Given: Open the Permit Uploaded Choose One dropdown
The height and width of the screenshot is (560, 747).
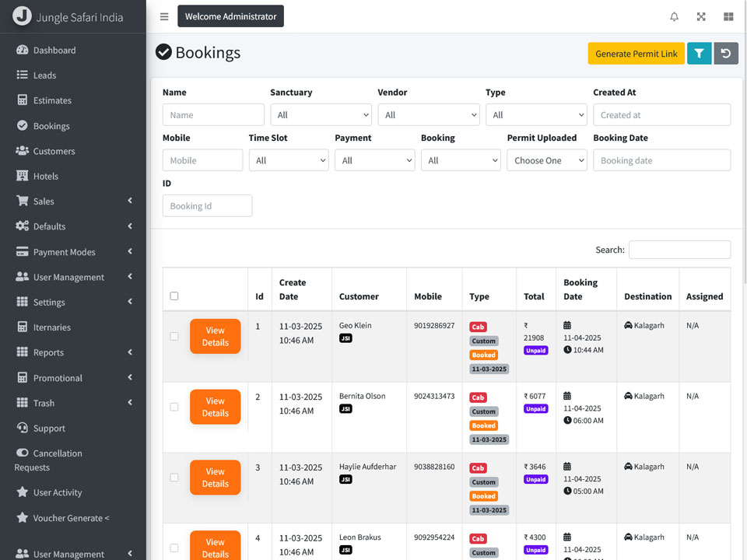Looking at the screenshot, I should pos(547,160).
